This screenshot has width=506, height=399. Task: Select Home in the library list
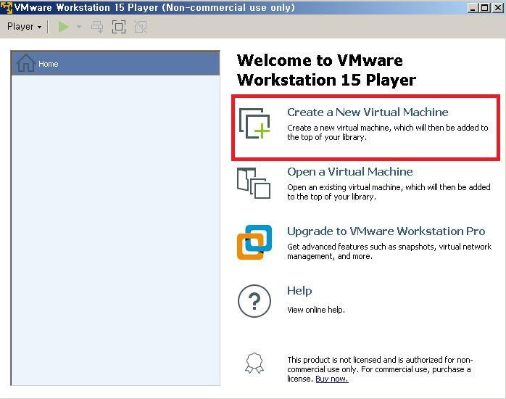coord(115,63)
